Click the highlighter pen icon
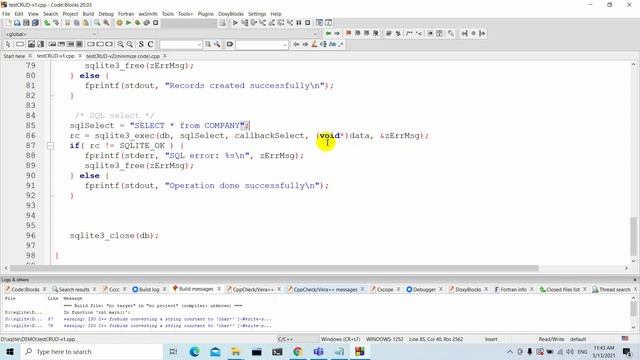 314,44
